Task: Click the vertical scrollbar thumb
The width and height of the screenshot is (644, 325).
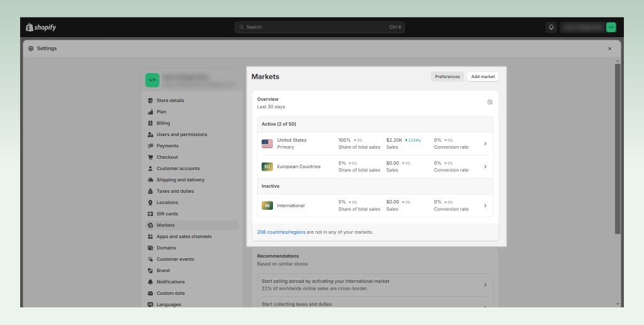Action: point(618,149)
